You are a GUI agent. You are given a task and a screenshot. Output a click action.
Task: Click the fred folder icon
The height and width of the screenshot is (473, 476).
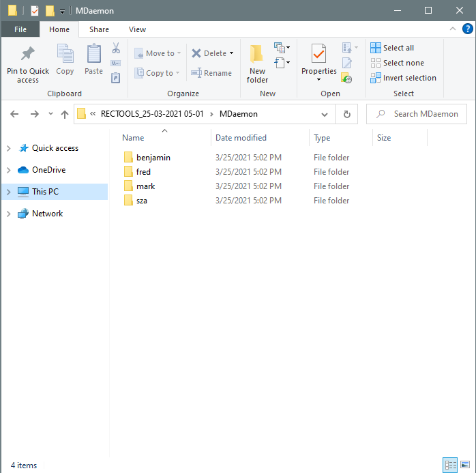coord(128,171)
